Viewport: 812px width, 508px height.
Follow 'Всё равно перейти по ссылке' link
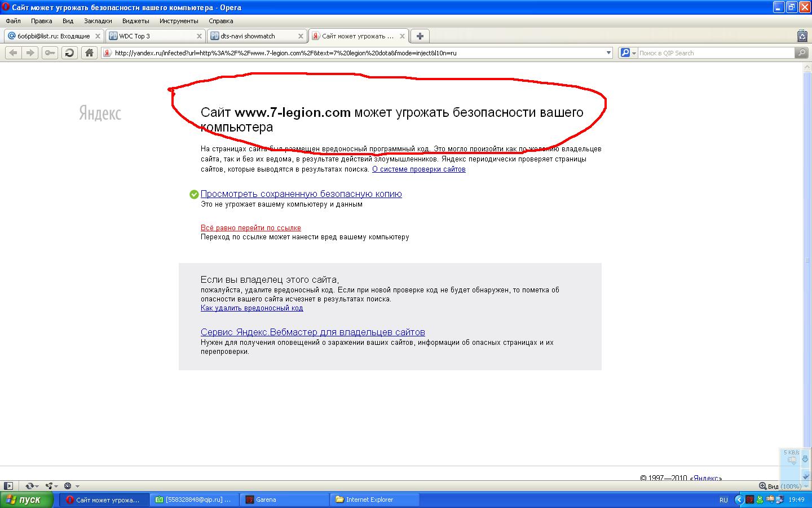tap(251, 228)
